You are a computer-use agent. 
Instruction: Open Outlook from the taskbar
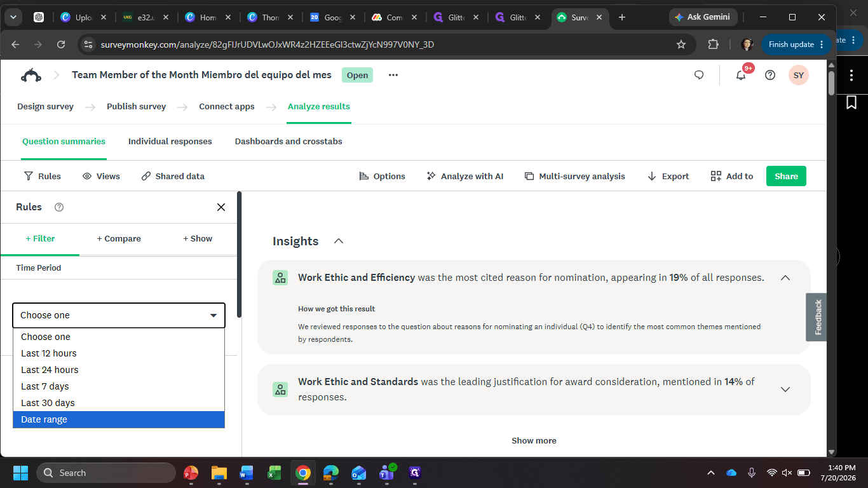click(359, 473)
